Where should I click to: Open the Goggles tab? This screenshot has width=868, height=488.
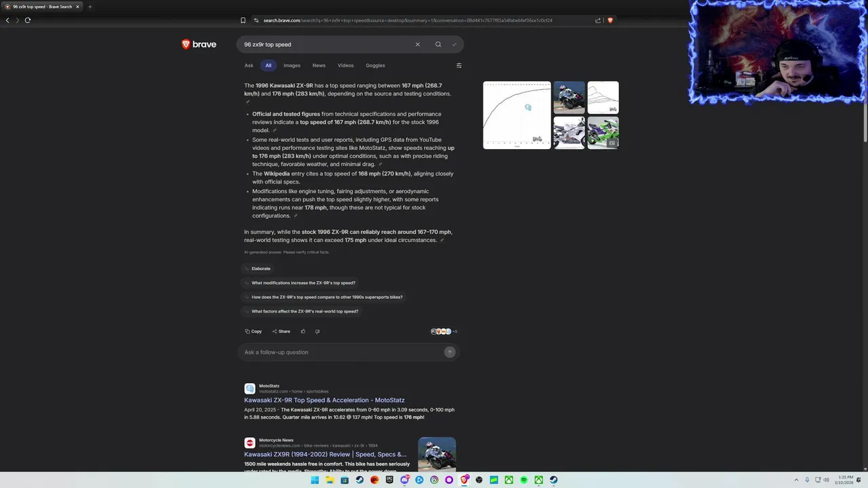pyautogui.click(x=375, y=66)
